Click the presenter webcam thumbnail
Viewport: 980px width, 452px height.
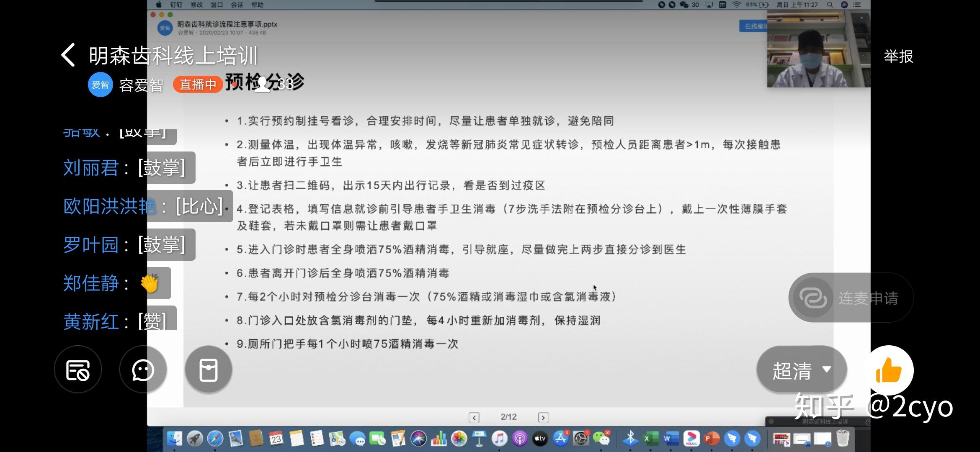coord(818,49)
